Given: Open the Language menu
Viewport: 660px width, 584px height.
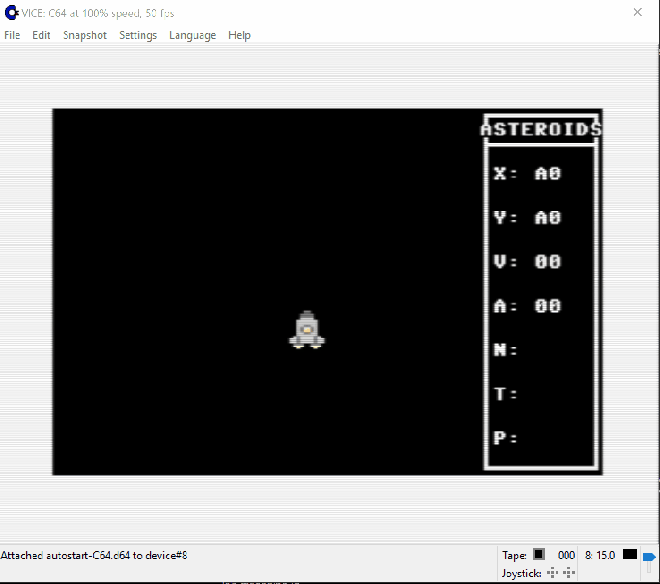Looking at the screenshot, I should 192,35.
